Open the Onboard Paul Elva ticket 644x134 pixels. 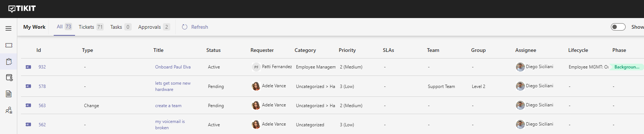click(173, 67)
